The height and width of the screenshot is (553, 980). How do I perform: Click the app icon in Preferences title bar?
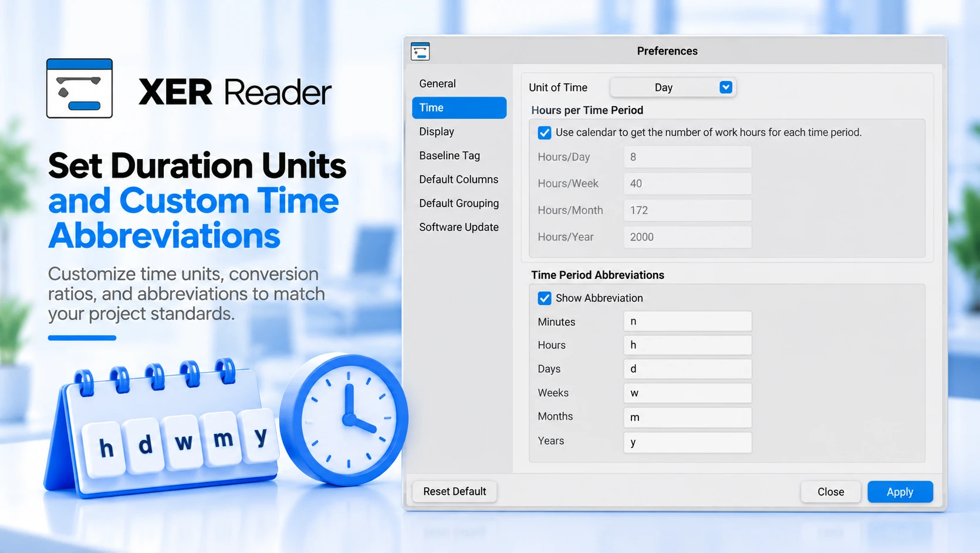point(420,51)
